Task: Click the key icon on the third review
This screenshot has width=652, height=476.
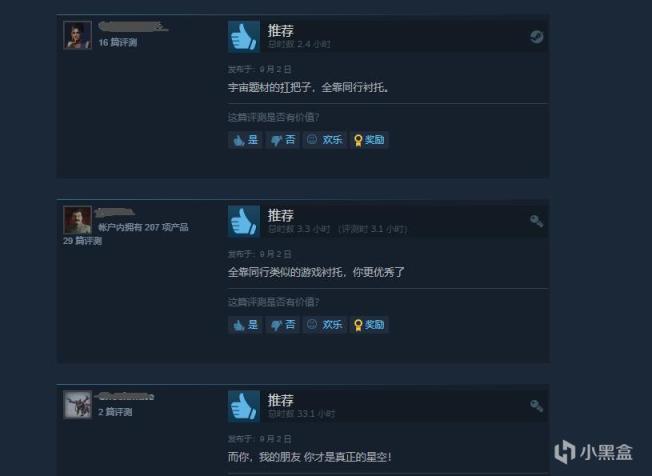Action: coord(536,406)
